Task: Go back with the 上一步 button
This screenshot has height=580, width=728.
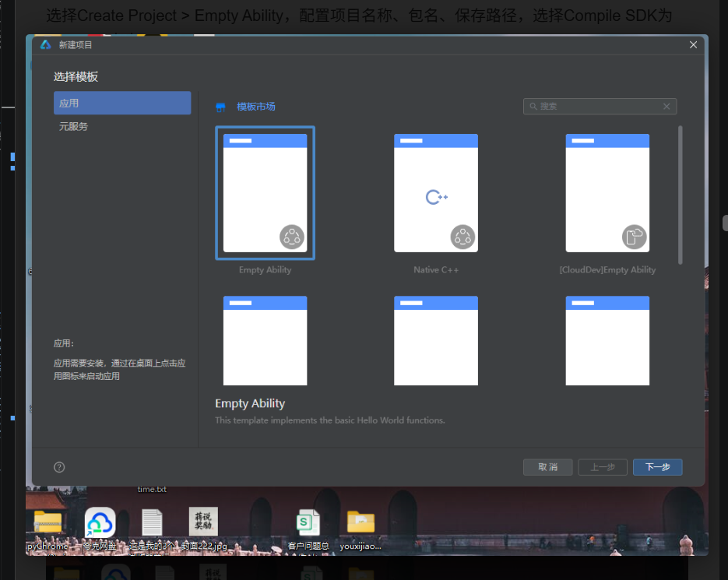Action: click(x=603, y=467)
